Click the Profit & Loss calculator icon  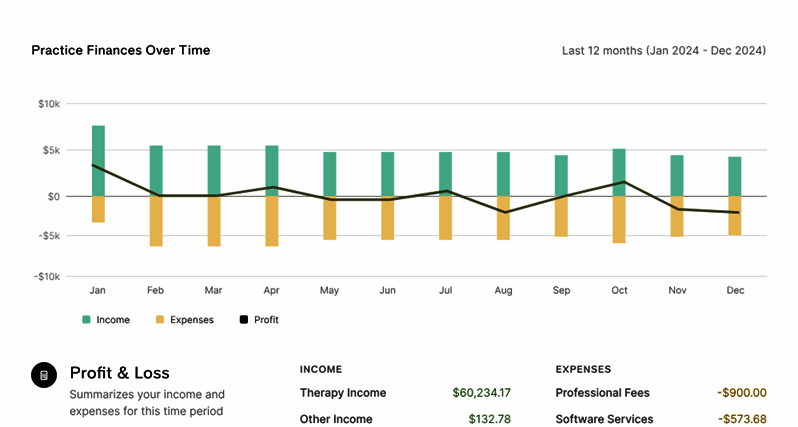pos(44,375)
